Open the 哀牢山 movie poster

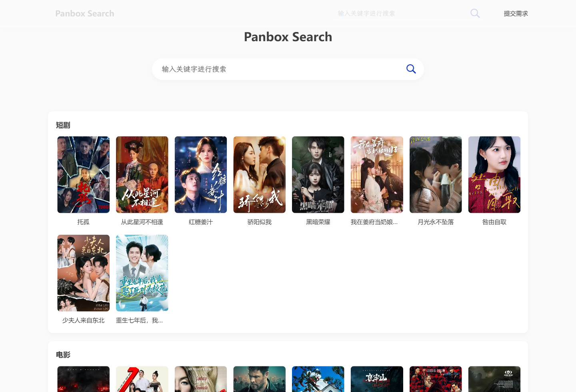(377, 379)
